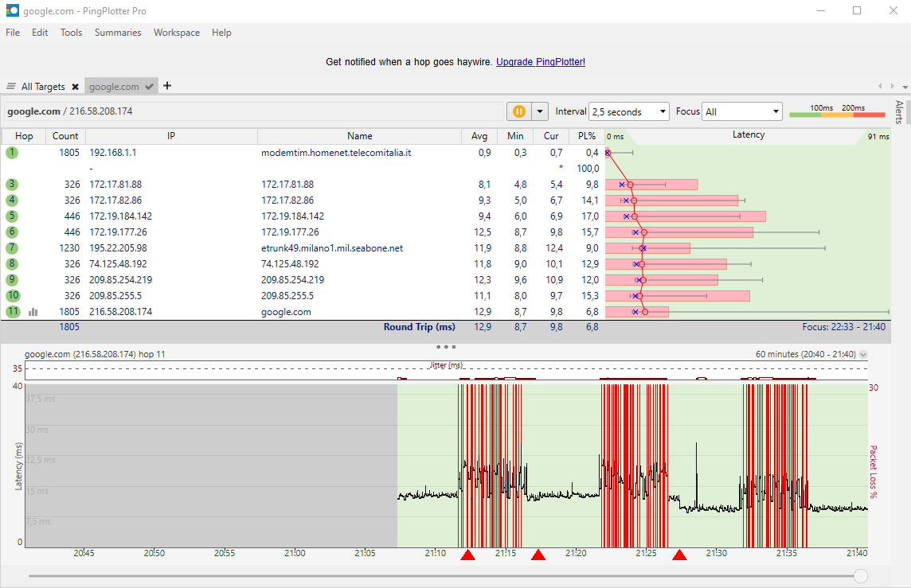Click the Focus: 22:33 - 21:40 text

click(x=843, y=327)
